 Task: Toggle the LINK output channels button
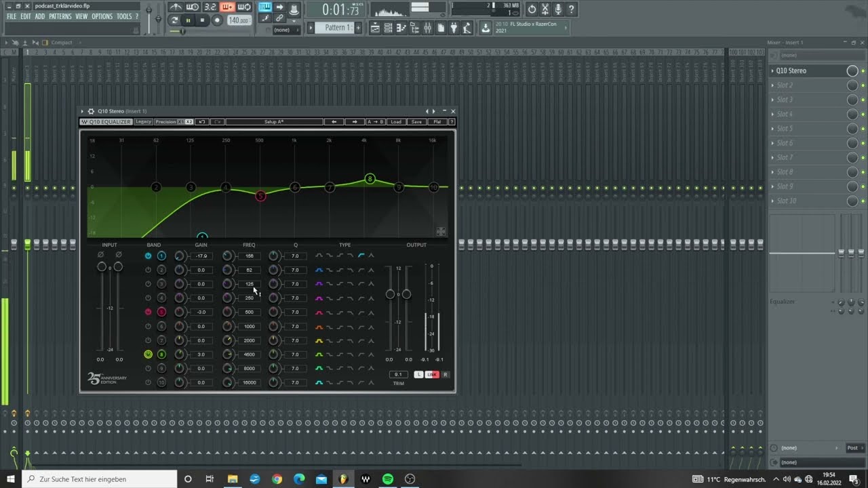(x=432, y=374)
